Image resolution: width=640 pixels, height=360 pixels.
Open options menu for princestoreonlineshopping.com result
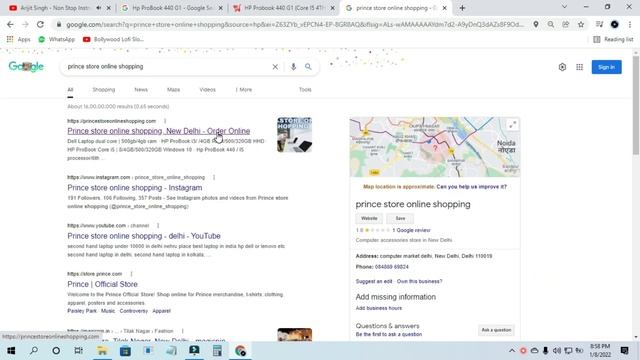tap(165, 121)
